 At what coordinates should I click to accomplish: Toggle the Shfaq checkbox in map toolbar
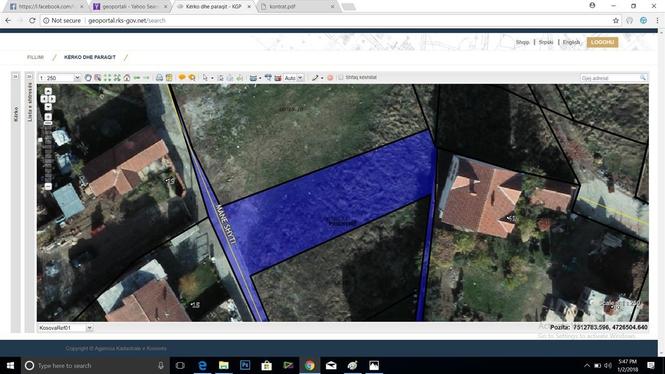coord(341,77)
